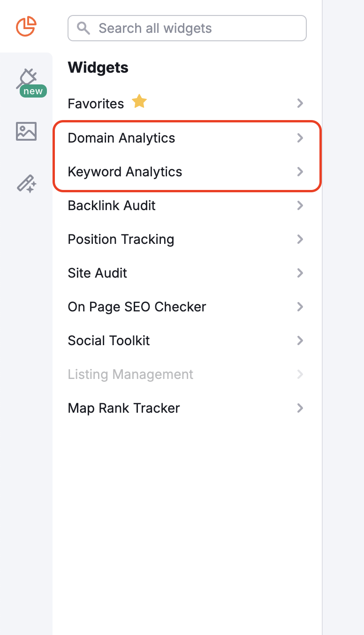Open Social Toolkit
The width and height of the screenshot is (364, 635).
[108, 340]
